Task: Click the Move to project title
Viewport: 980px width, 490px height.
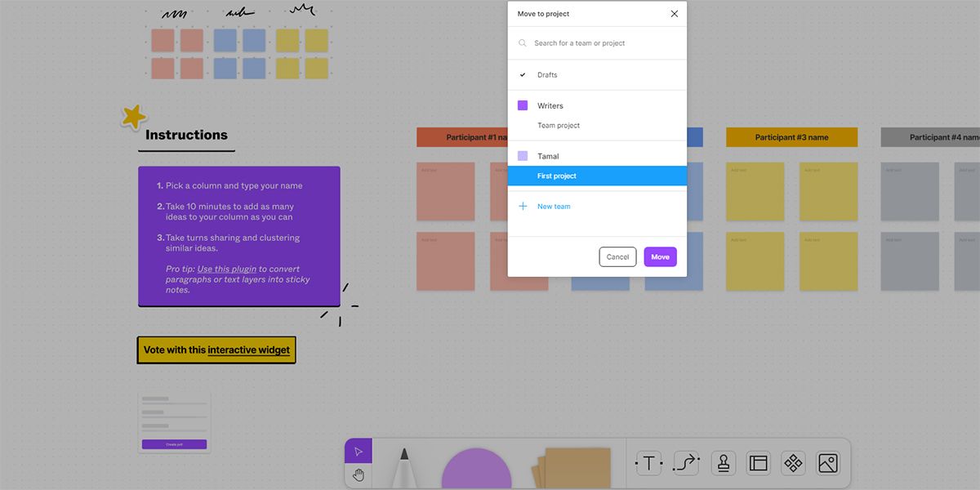Action: click(x=543, y=14)
